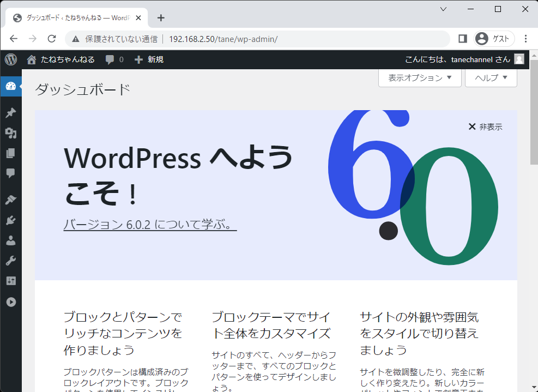Visit the たねちゃんねる site link

61,60
